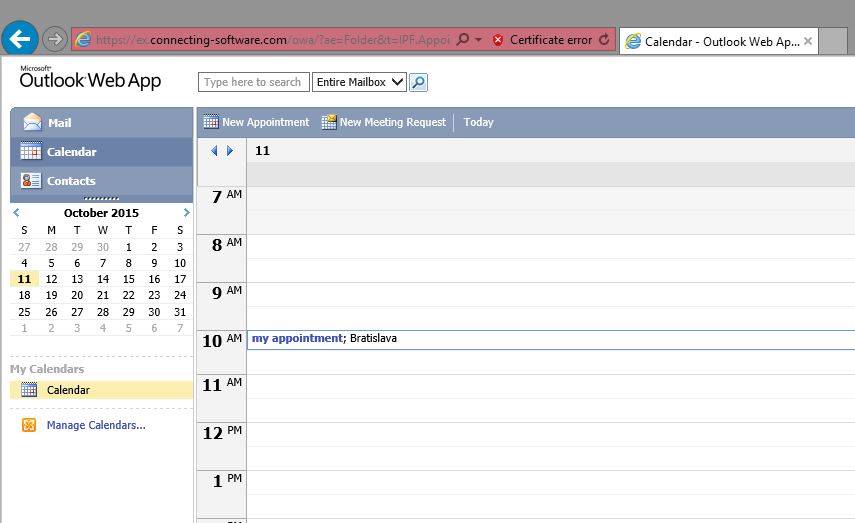This screenshot has height=523, width=855.
Task: Run search with the magnifier button
Action: coord(418,82)
